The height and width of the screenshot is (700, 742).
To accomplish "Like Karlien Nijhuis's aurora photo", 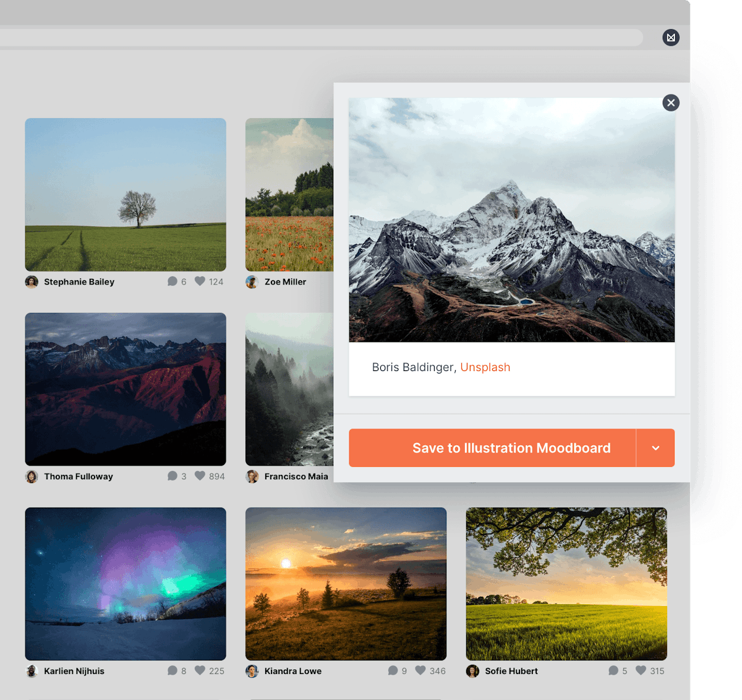I will 199,670.
